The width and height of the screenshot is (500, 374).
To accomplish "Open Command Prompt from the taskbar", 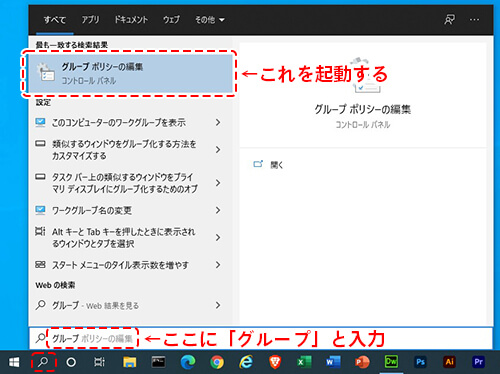I will click(158, 362).
